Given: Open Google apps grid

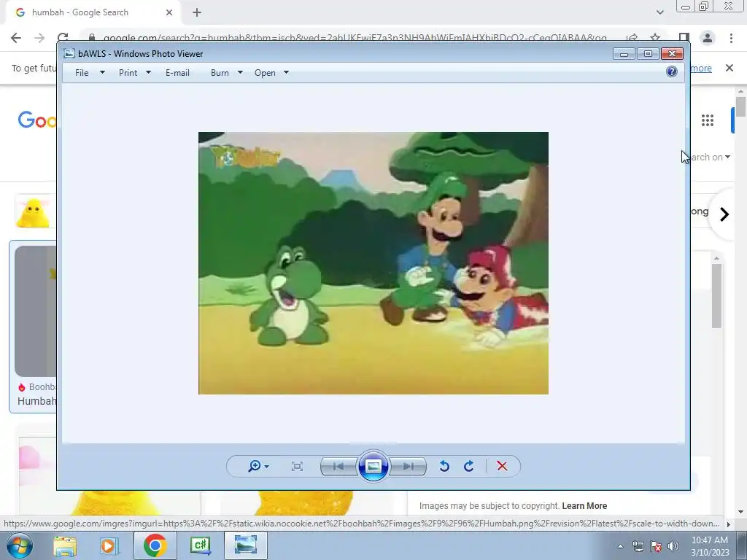Looking at the screenshot, I should tap(708, 120).
